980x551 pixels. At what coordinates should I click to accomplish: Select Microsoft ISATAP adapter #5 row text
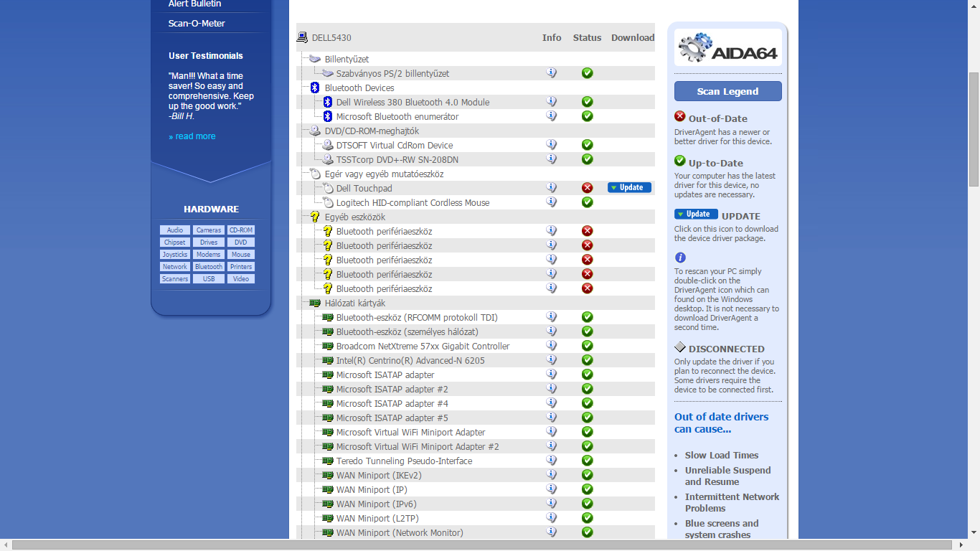[392, 418]
